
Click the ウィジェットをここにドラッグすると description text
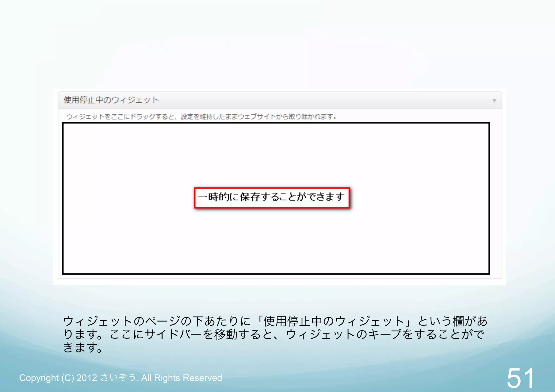point(201,117)
